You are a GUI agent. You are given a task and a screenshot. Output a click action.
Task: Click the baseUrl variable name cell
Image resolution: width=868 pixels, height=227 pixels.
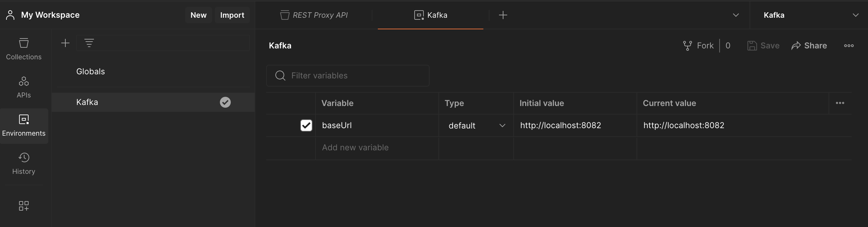tap(377, 125)
